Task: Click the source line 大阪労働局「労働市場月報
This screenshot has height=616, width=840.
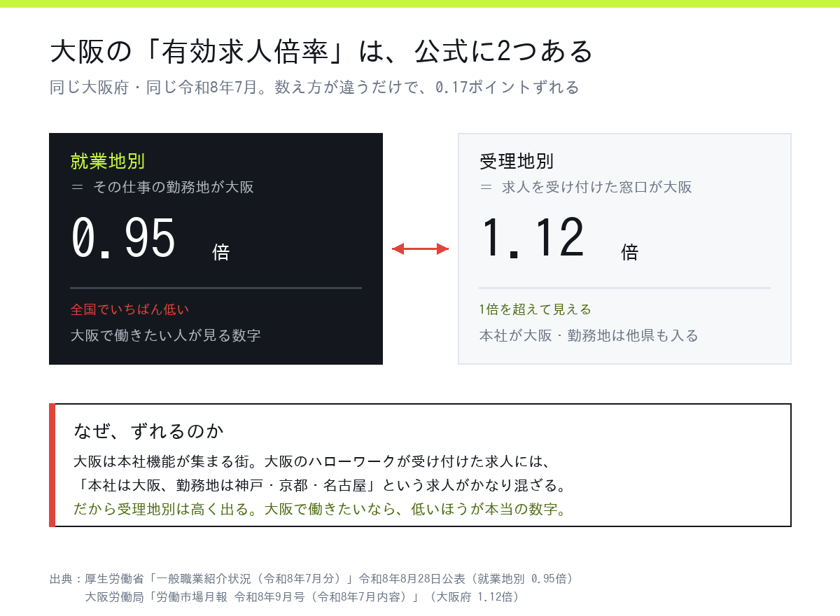Action: (x=302, y=597)
